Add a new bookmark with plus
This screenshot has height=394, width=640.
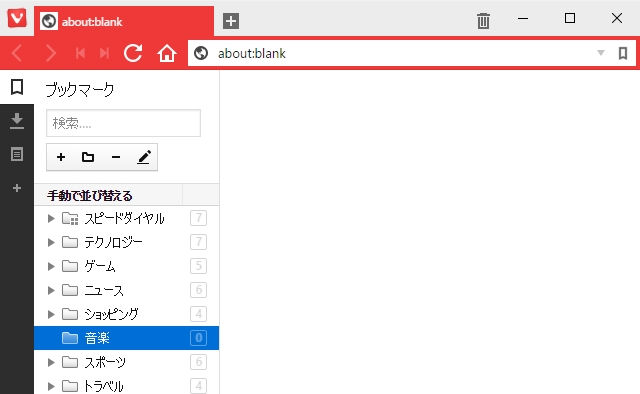[61, 157]
